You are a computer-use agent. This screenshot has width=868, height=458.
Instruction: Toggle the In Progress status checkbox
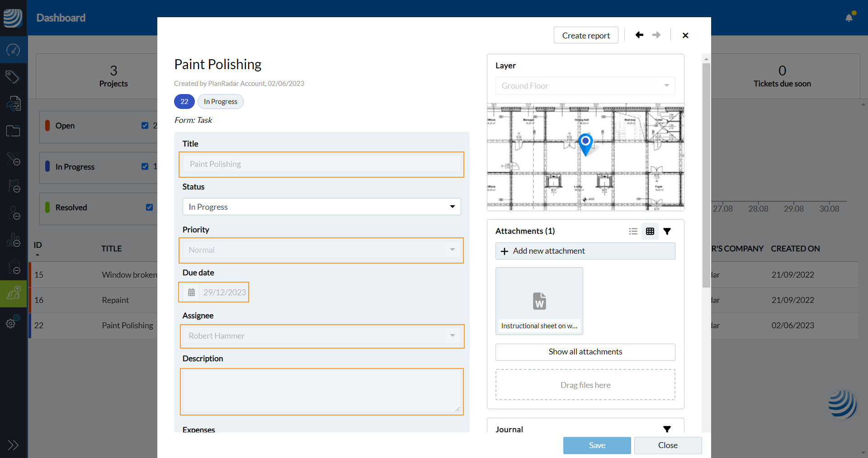pyautogui.click(x=145, y=166)
